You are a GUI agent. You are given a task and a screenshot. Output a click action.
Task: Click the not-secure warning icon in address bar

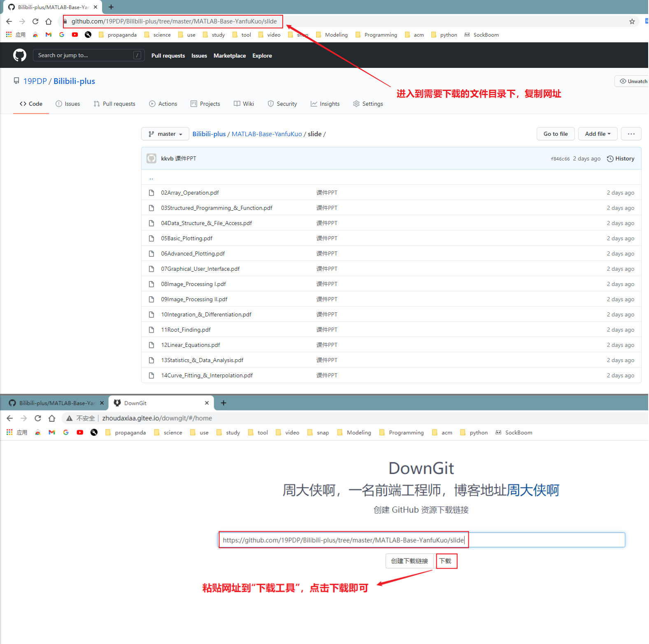coord(70,418)
